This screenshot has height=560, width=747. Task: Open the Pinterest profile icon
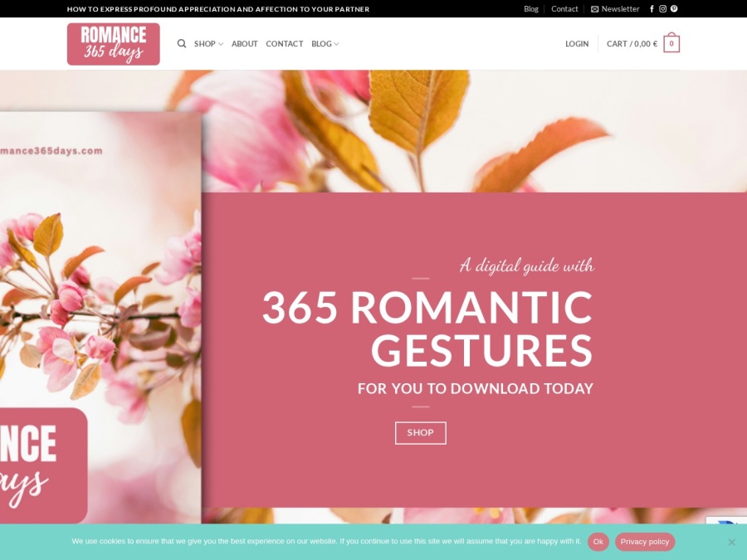click(x=674, y=9)
